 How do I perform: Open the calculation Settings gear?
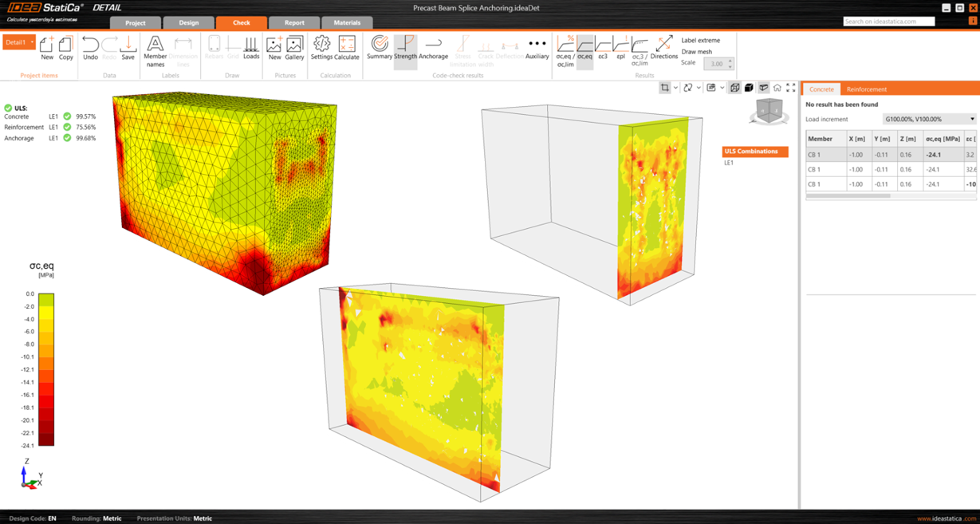tap(321, 47)
